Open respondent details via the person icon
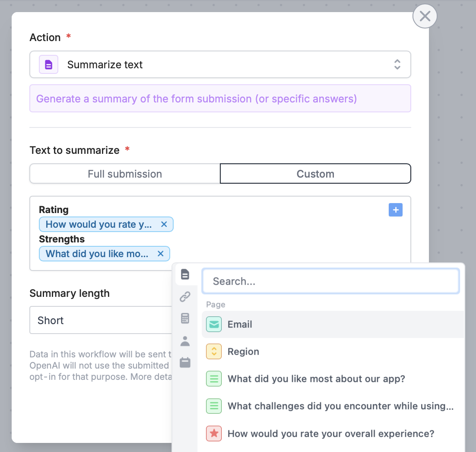Image resolution: width=476 pixels, height=452 pixels. pos(185,341)
